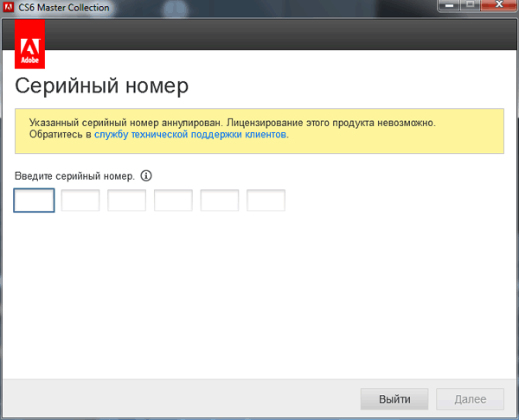Image resolution: width=519 pixels, height=420 pixels.
Task: Focus the first serial number field
Action: [34, 200]
